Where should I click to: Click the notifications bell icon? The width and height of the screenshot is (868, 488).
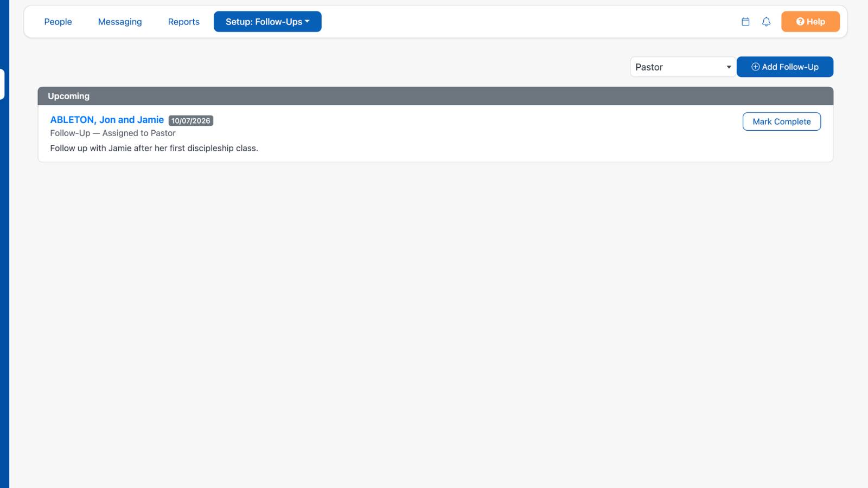(766, 22)
